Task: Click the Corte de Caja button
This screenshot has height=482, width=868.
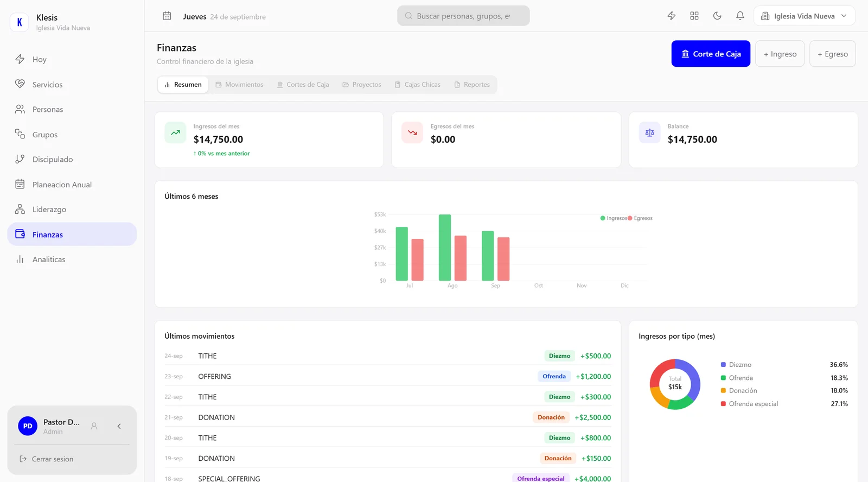Action: [711, 54]
